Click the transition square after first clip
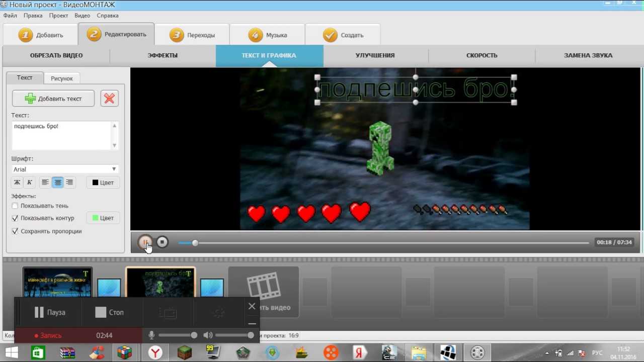 109,289
